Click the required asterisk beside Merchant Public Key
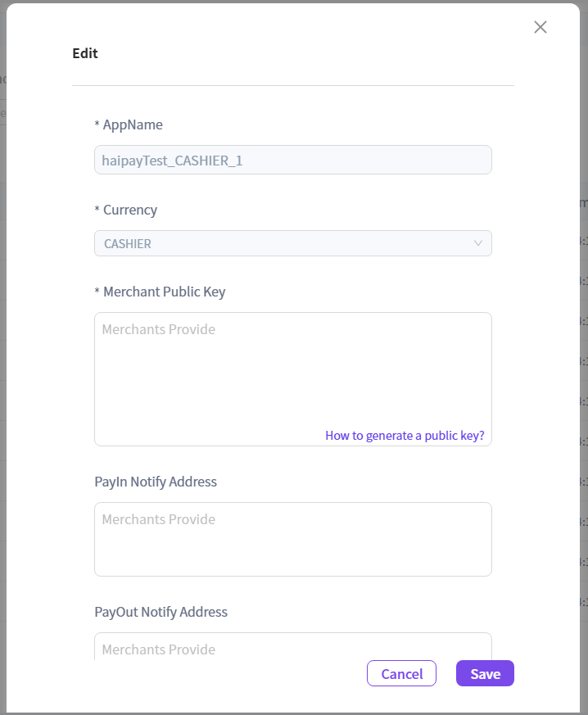This screenshot has width=588, height=715. pos(97,293)
